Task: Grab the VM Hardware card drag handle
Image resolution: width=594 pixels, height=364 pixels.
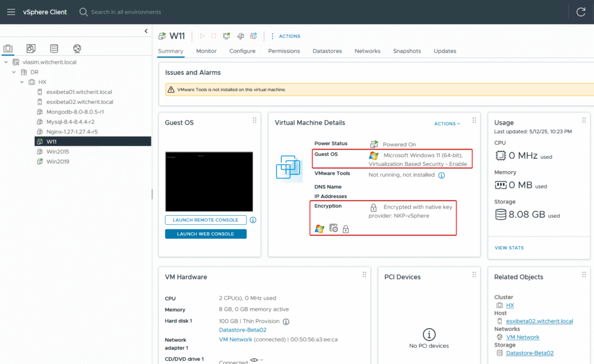Action: (364, 275)
